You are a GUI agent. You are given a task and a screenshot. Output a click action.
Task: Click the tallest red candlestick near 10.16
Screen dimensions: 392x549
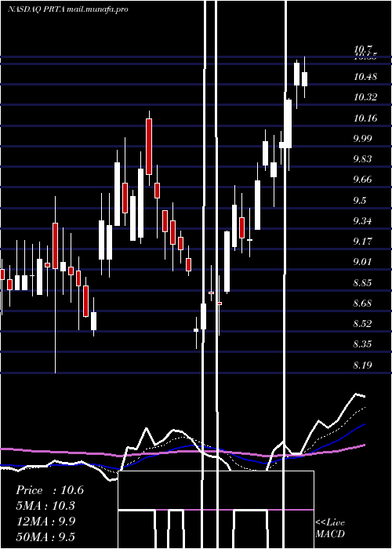coord(149,147)
